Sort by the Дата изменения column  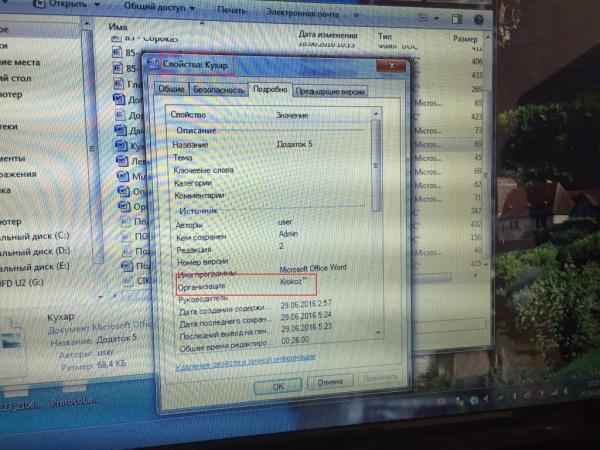[330, 33]
